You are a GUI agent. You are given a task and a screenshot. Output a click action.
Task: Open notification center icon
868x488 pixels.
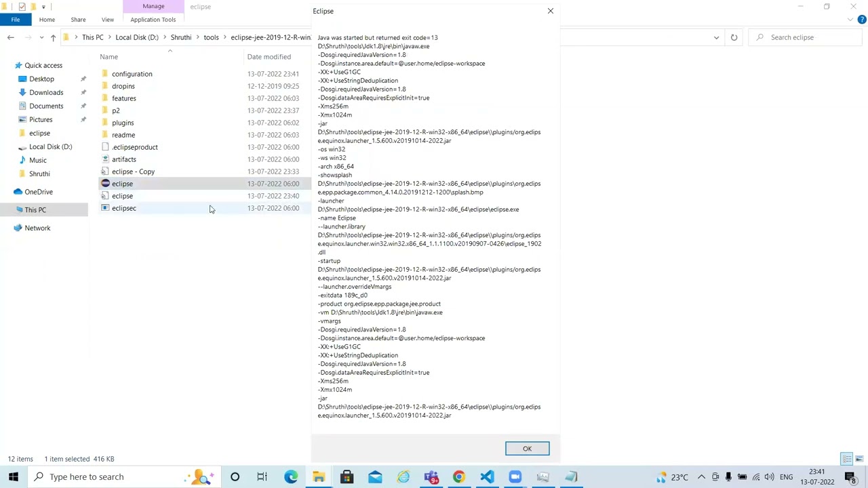pyautogui.click(x=851, y=476)
